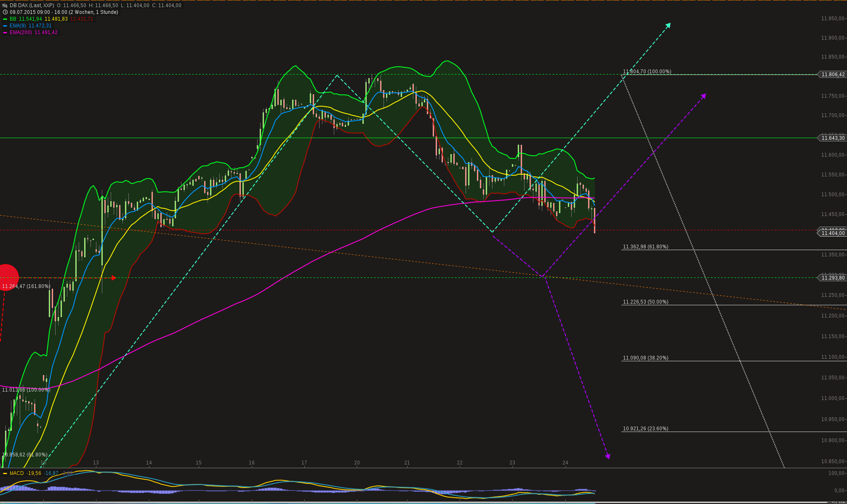Click date label 24 on the time axis
847x504 pixels.
click(x=565, y=463)
